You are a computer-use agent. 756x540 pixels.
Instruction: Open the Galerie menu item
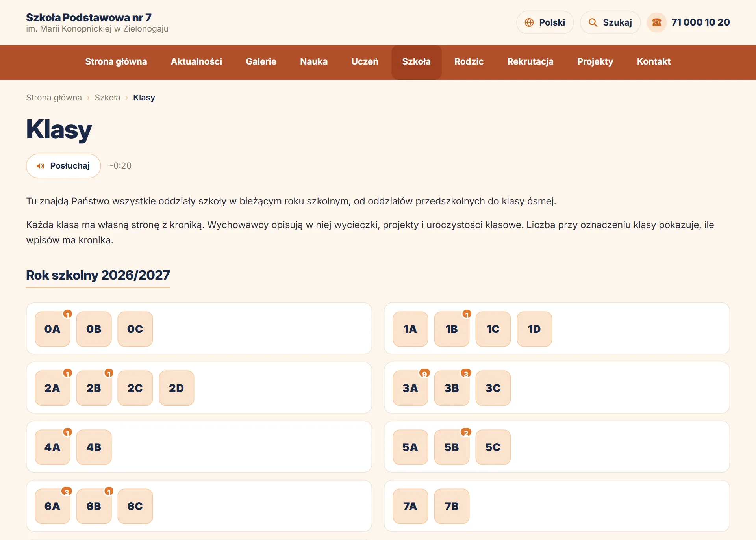(261, 62)
